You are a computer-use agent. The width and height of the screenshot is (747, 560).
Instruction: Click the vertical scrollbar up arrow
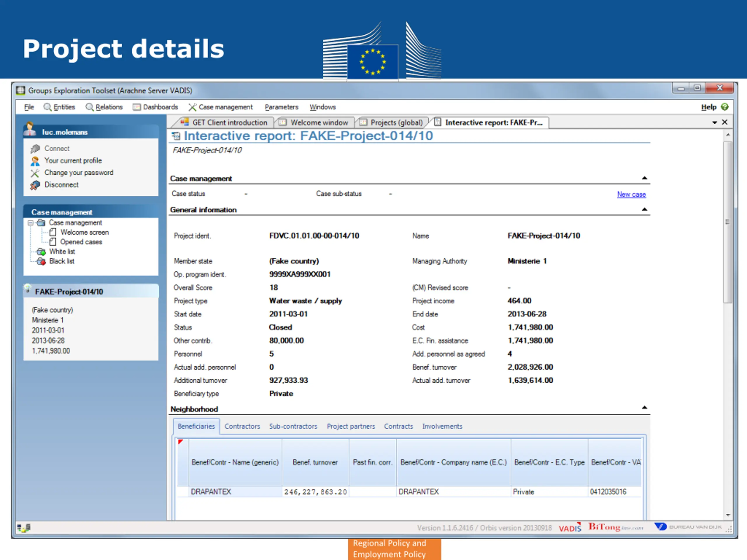point(728,135)
